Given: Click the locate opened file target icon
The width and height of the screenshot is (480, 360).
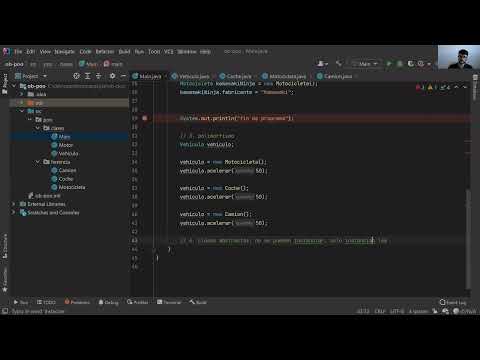Looking at the screenshot, I should tap(77, 76).
